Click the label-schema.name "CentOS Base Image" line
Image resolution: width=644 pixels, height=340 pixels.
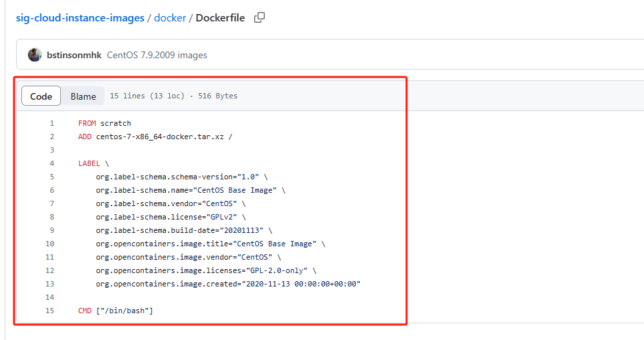pos(191,190)
